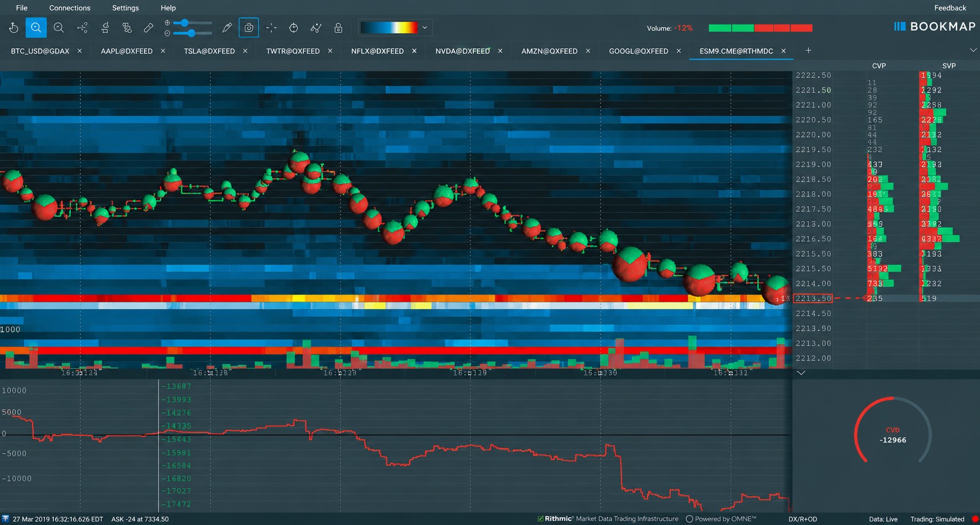980x525 pixels.
Task: Click the connected nodes toolbar icon
Action: pyautogui.click(x=82, y=27)
